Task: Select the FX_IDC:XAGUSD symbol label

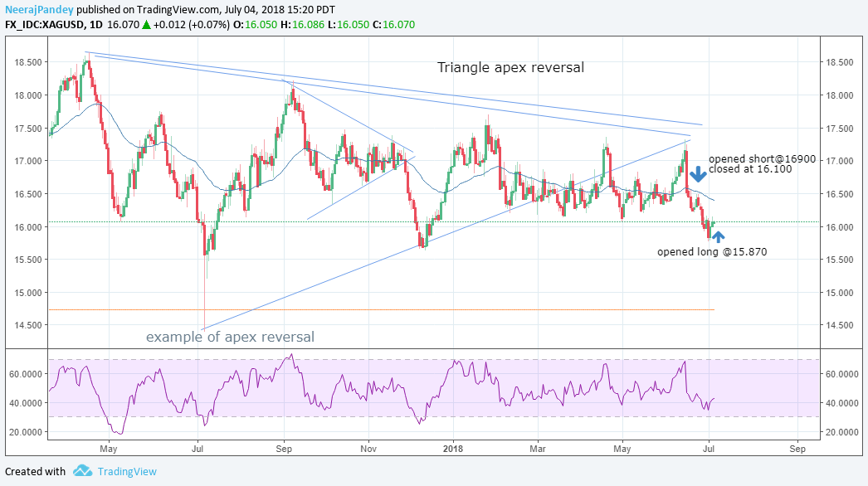Action: coord(45,24)
